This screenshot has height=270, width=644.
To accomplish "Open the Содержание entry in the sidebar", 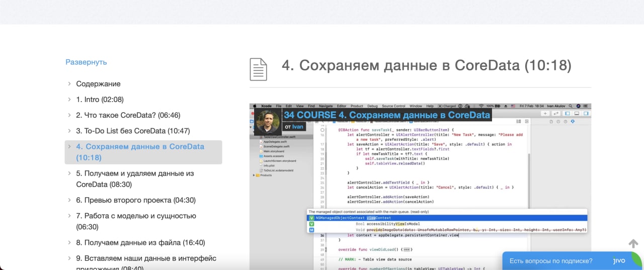I will coord(98,84).
